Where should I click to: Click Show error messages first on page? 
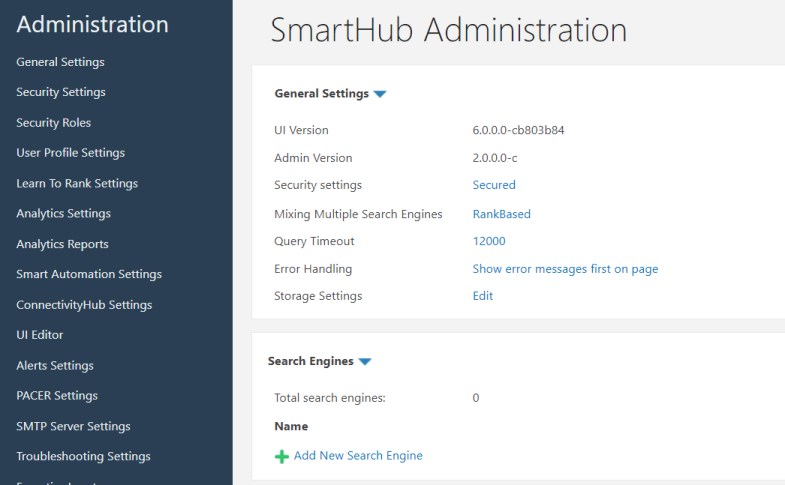tap(565, 269)
